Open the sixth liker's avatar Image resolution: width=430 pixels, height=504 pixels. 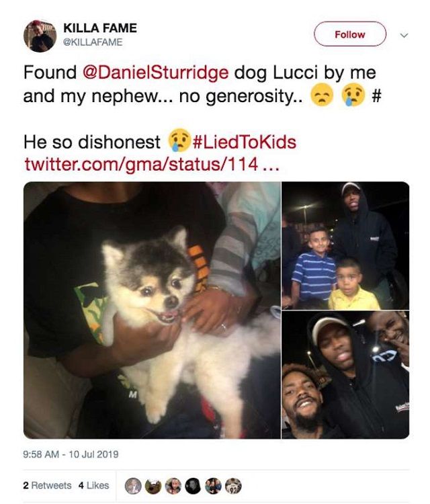pyautogui.click(x=233, y=486)
